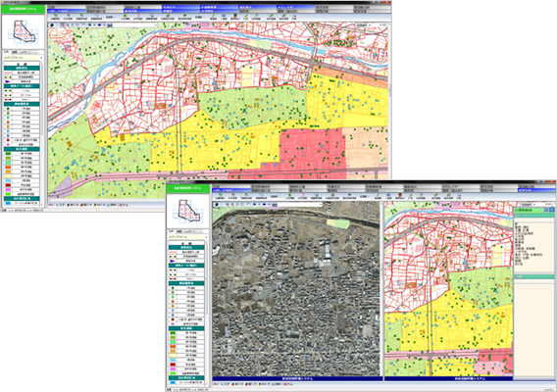Screen dimensions: 557x392
Task: Click the right small button in the info panel header
Action: tap(551, 210)
